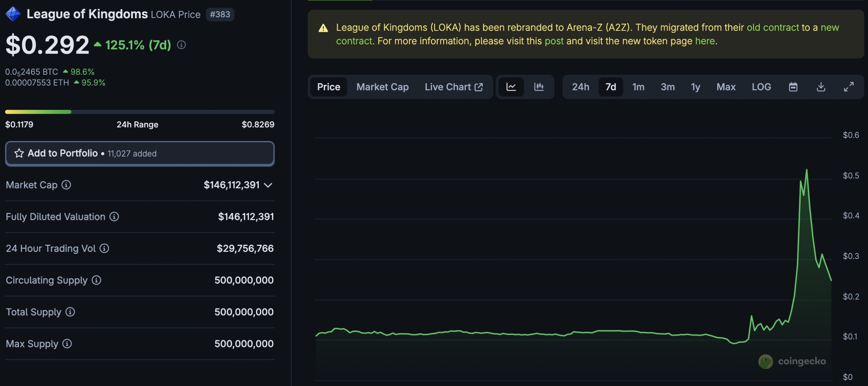Click the $29,756,766 trading volume value

(x=245, y=248)
